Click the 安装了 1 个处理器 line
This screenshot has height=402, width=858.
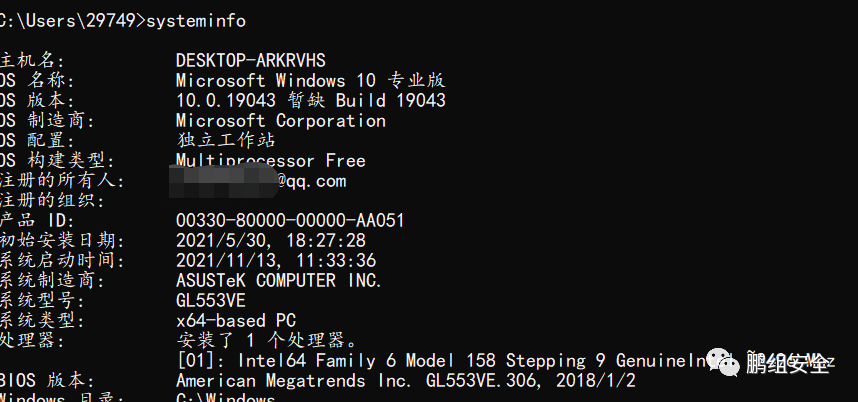tap(267, 340)
